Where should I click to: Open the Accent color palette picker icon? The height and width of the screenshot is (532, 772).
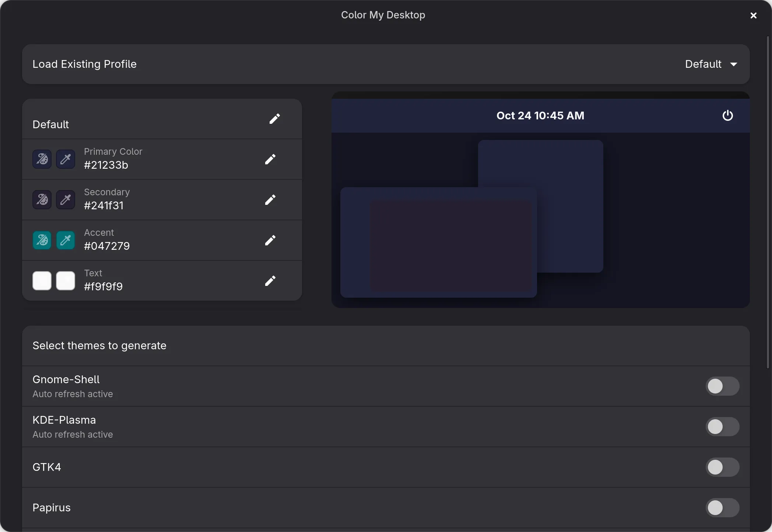[42, 240]
